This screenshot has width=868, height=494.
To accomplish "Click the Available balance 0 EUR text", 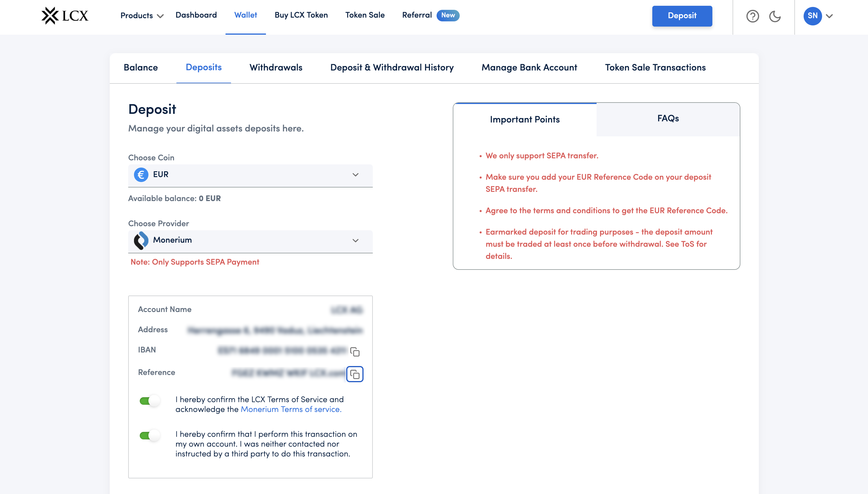I will 174,198.
